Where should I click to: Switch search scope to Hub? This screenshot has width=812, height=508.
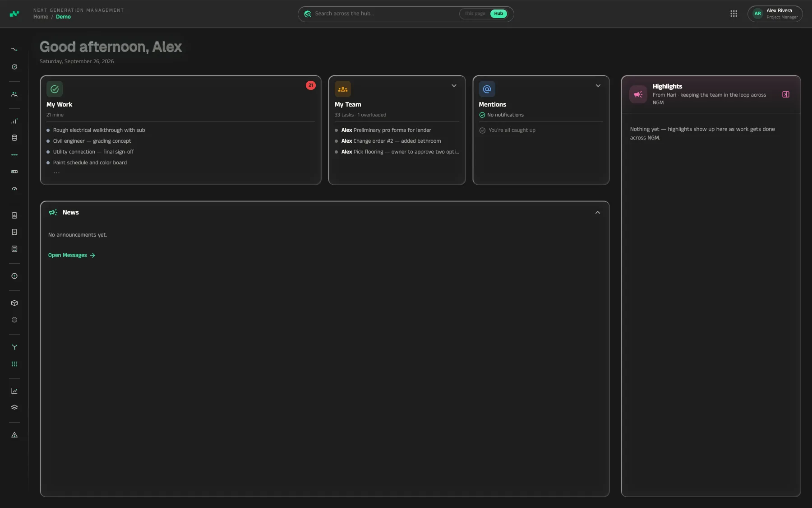(498, 14)
